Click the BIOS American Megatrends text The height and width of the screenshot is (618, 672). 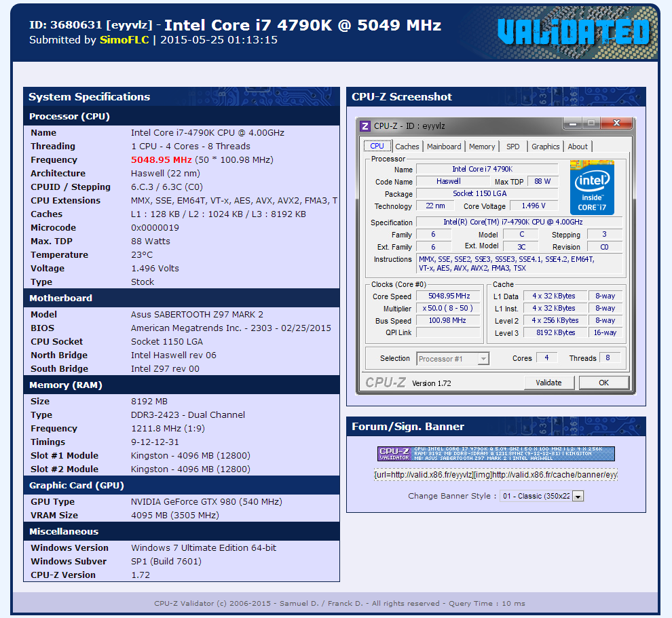pos(231,328)
